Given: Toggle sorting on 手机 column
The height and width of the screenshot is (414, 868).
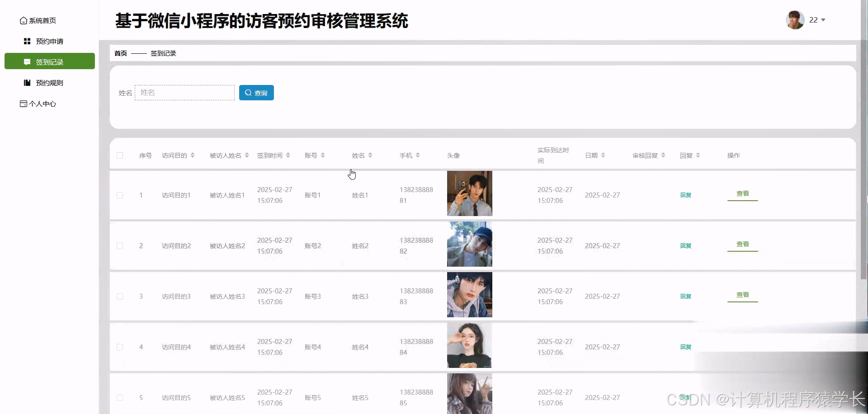Looking at the screenshot, I should tap(418, 155).
